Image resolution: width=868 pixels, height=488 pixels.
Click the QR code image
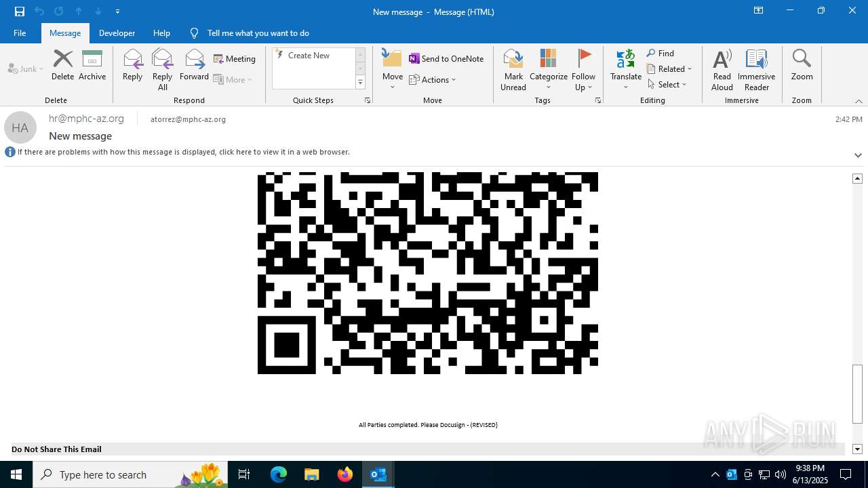pos(428,273)
